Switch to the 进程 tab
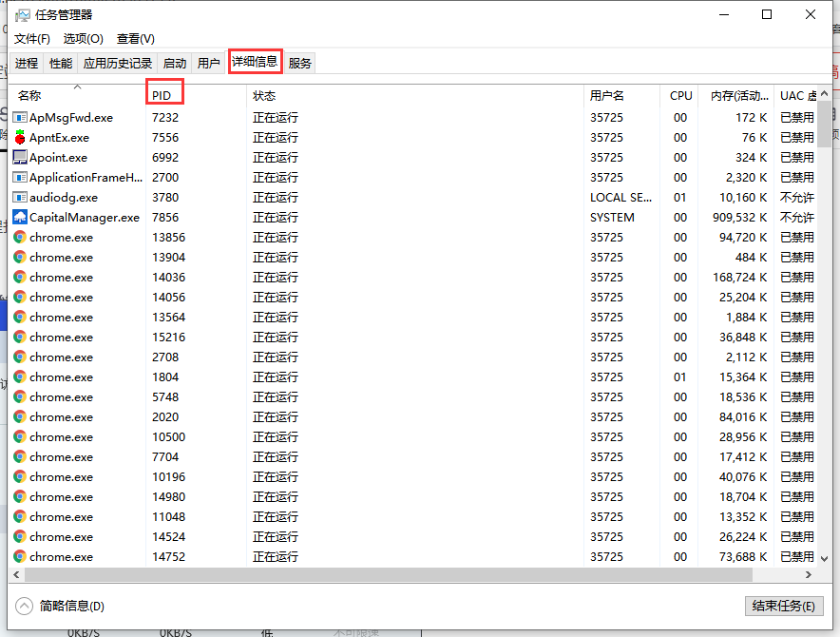 [26, 62]
